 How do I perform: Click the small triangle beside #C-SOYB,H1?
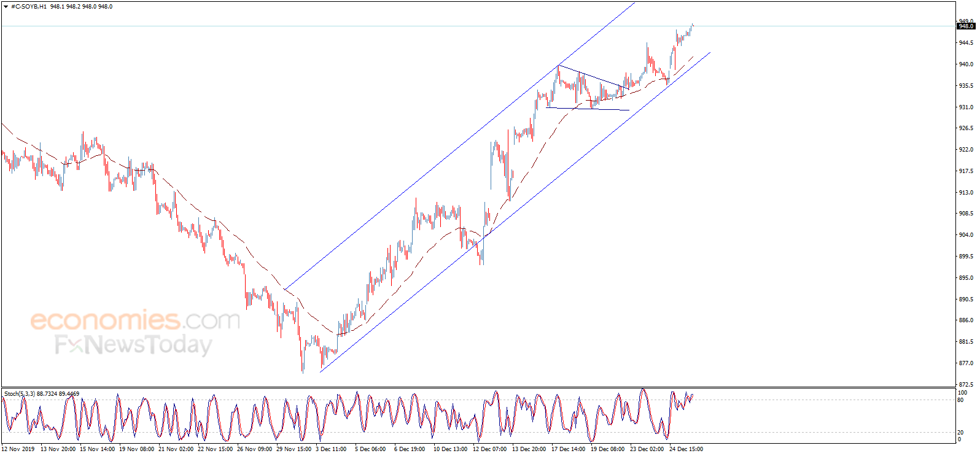(x=6, y=7)
